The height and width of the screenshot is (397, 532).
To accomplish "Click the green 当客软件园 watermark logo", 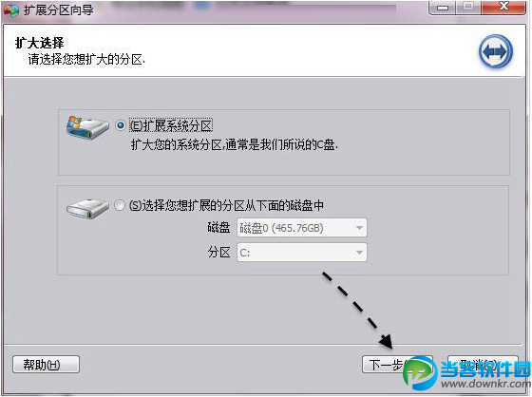I will click(420, 373).
